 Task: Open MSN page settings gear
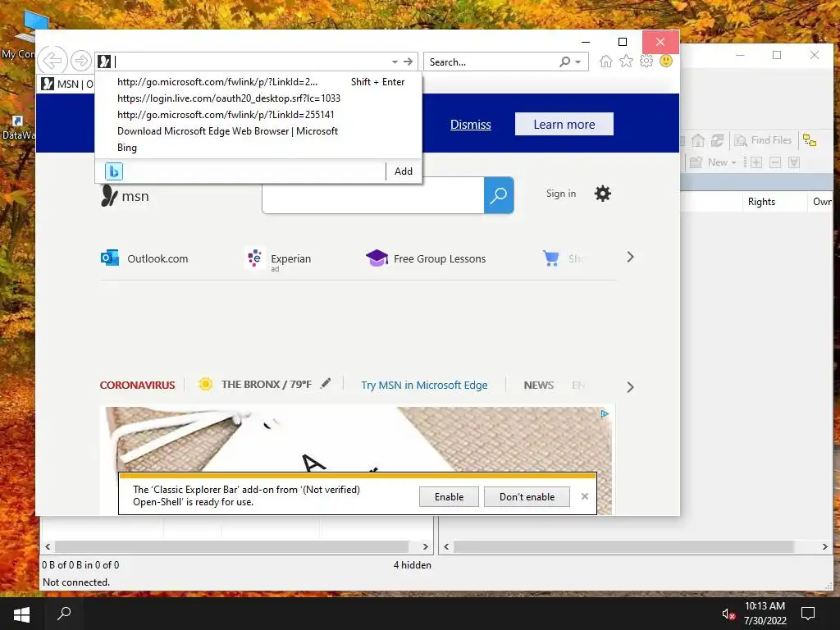tap(603, 194)
